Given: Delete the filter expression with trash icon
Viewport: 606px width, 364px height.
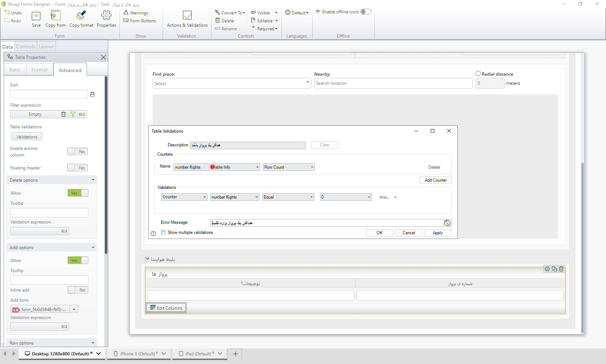Looking at the screenshot, I should click(x=63, y=114).
